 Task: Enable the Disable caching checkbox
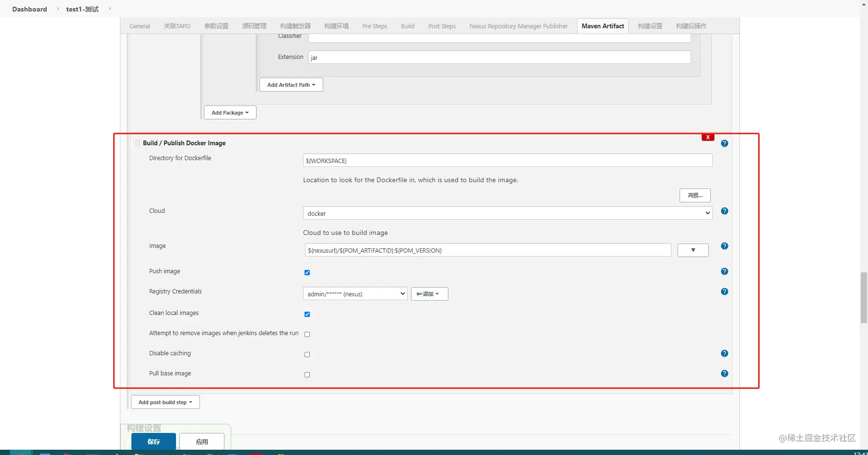(307, 354)
